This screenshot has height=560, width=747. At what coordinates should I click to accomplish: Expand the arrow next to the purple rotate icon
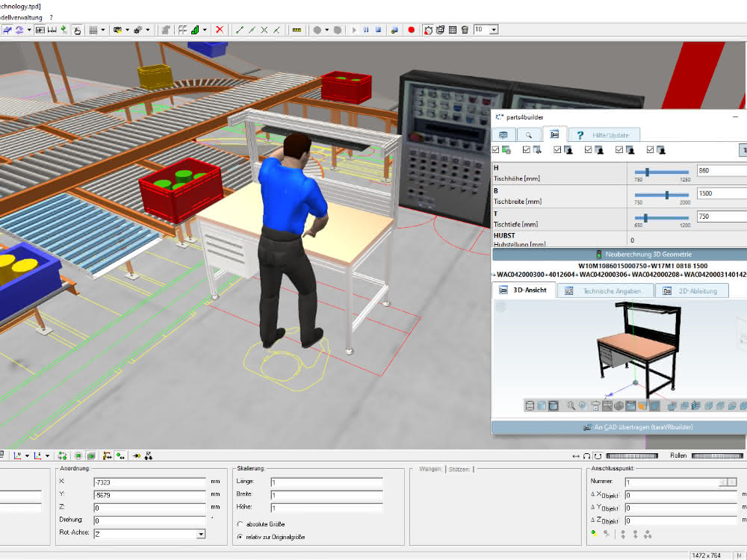point(29,30)
